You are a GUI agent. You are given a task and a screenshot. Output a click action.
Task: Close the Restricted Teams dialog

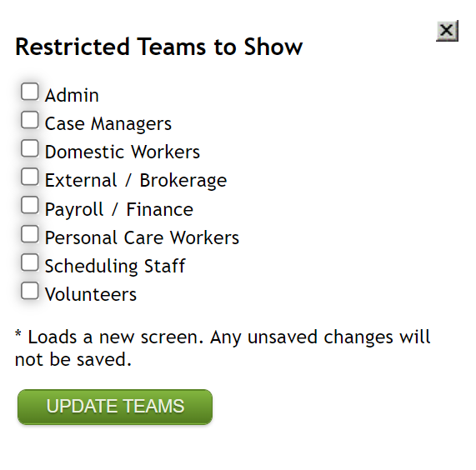pos(447,31)
